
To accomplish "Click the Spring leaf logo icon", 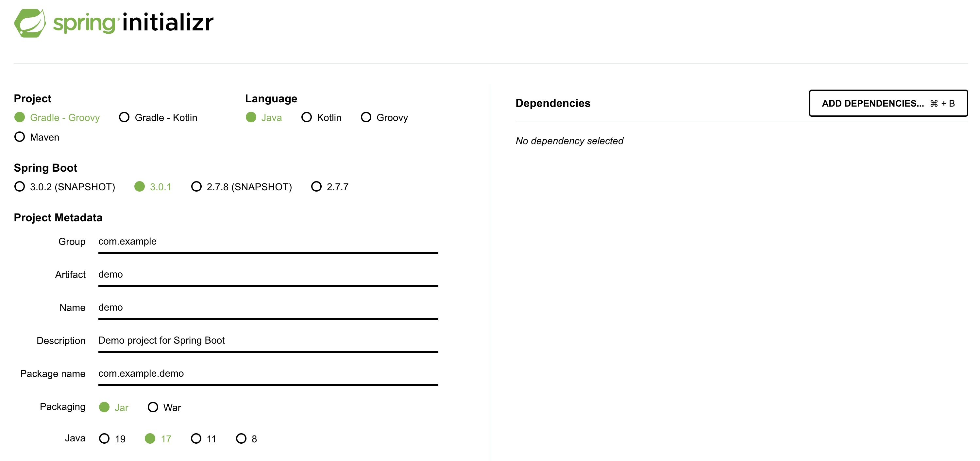I will pyautogui.click(x=30, y=23).
